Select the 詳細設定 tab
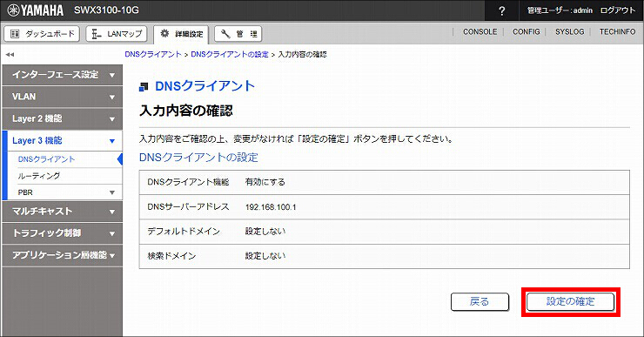644x337 pixels. pos(181,34)
